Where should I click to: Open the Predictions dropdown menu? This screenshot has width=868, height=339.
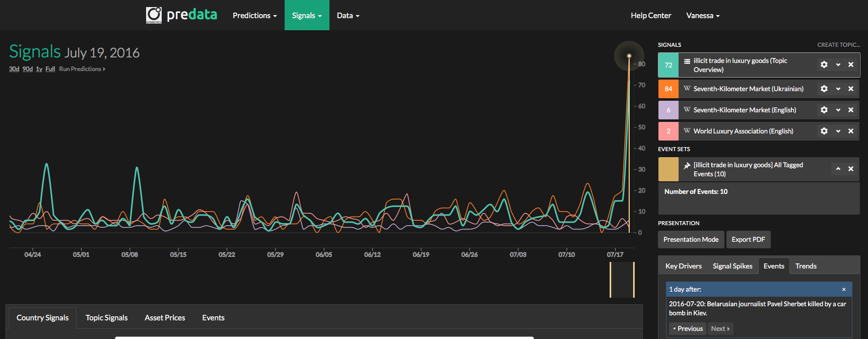(x=254, y=15)
